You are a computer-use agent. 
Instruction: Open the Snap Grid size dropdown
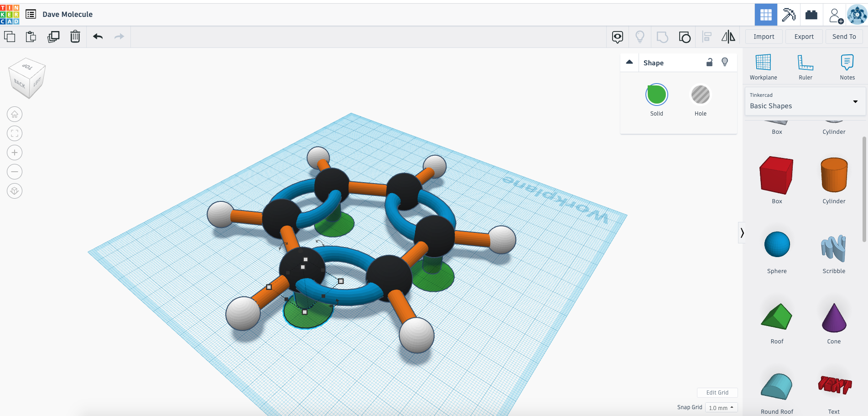click(721, 408)
